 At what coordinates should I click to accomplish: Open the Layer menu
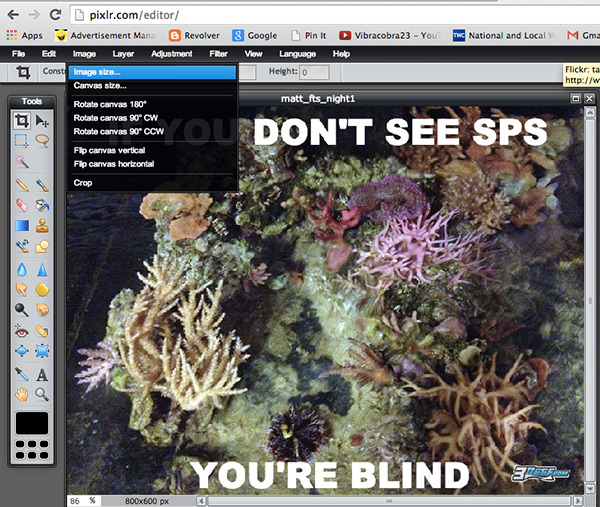tap(123, 54)
